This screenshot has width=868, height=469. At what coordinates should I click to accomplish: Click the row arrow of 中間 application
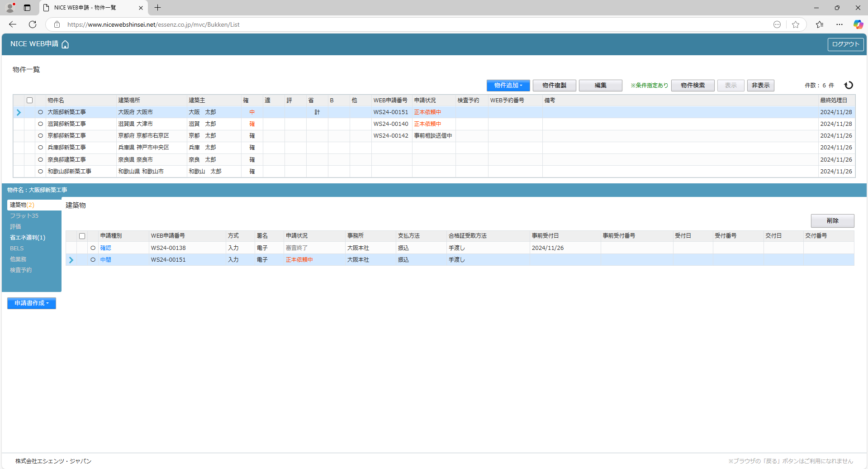tap(71, 260)
